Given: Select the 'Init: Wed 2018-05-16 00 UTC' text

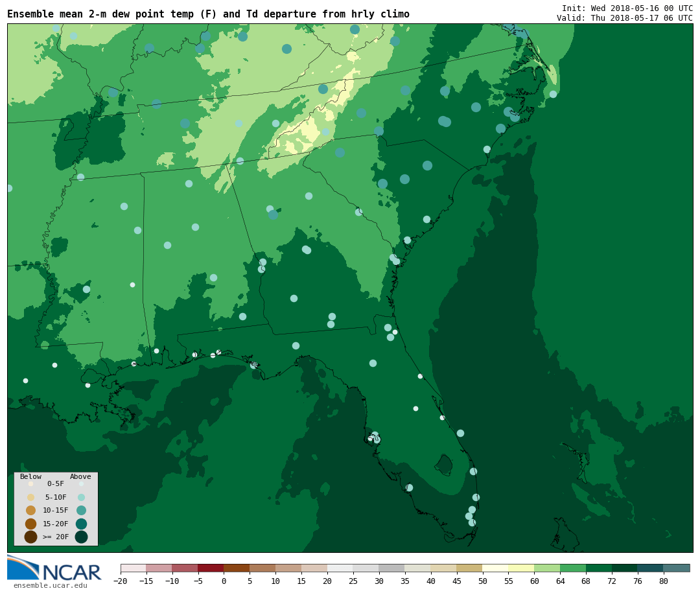Looking at the screenshot, I should pos(627,8).
